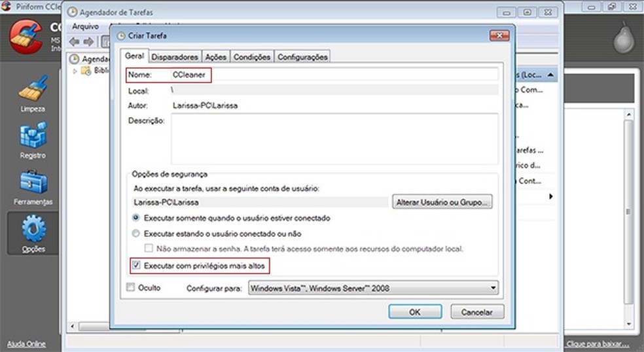Select the Biblioteca folder icon in the tree
Screen dimensions: 644x352
click(x=86, y=71)
